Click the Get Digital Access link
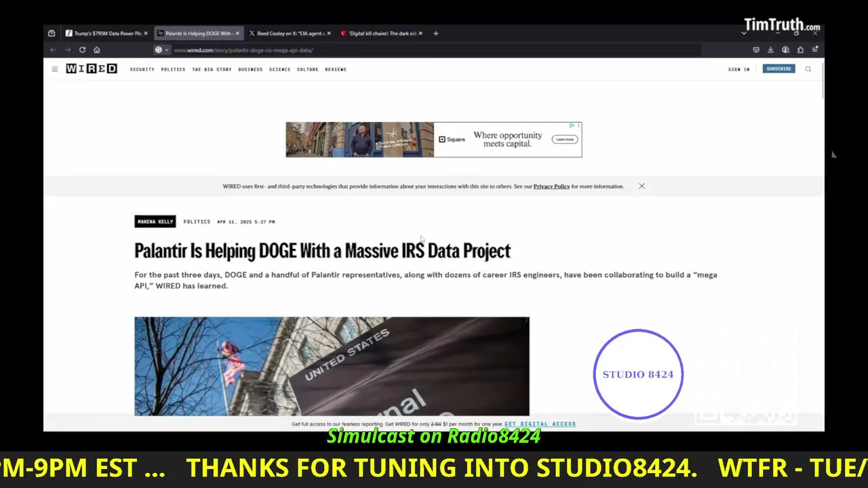 pos(540,424)
